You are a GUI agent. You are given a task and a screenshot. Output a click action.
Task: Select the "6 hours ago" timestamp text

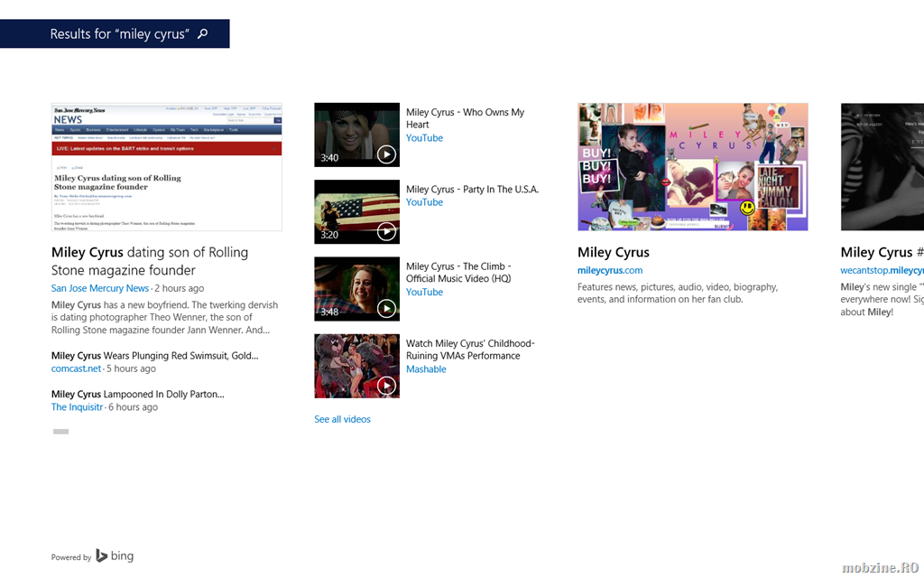(133, 407)
